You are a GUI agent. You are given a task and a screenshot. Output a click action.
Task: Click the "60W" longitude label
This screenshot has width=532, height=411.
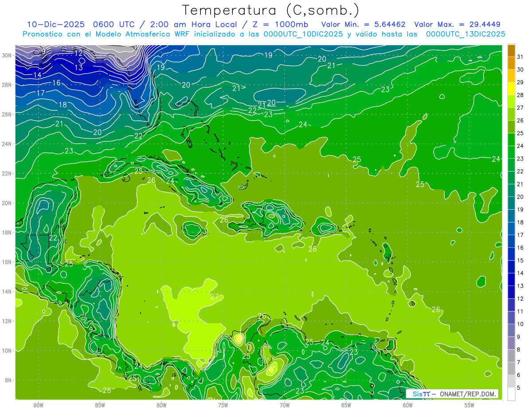coord(408,405)
